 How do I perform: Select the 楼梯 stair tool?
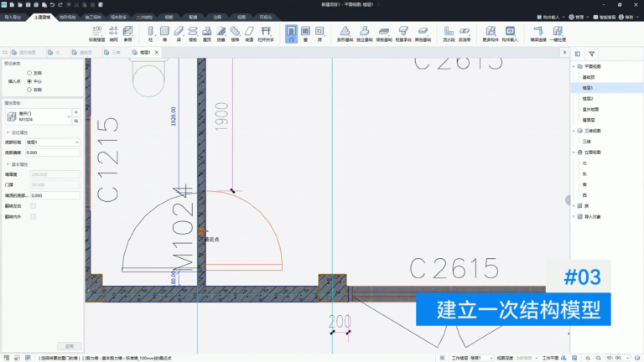235,34
